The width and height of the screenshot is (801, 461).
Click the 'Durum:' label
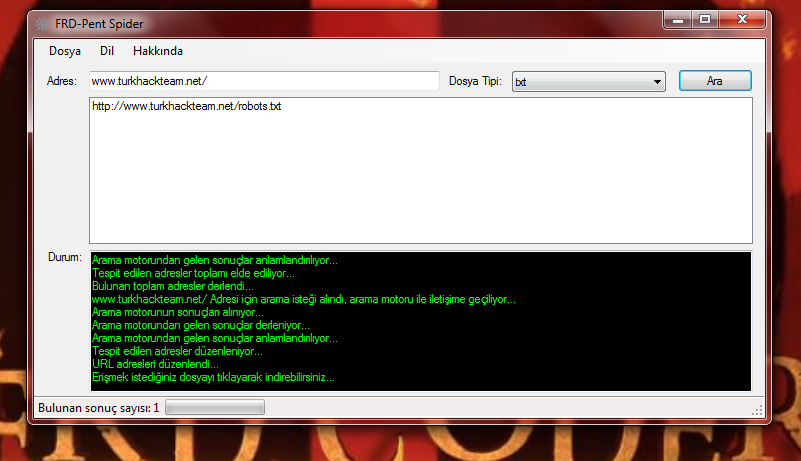(x=64, y=257)
